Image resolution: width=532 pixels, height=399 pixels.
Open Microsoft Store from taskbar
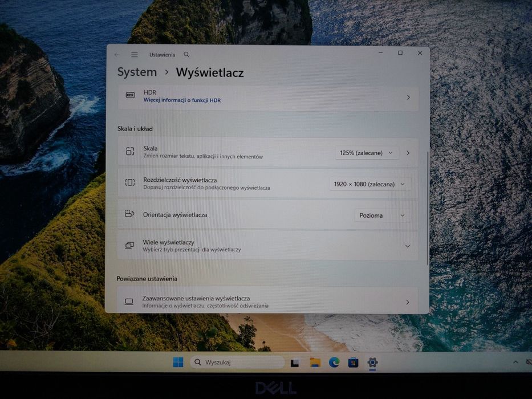(x=353, y=363)
